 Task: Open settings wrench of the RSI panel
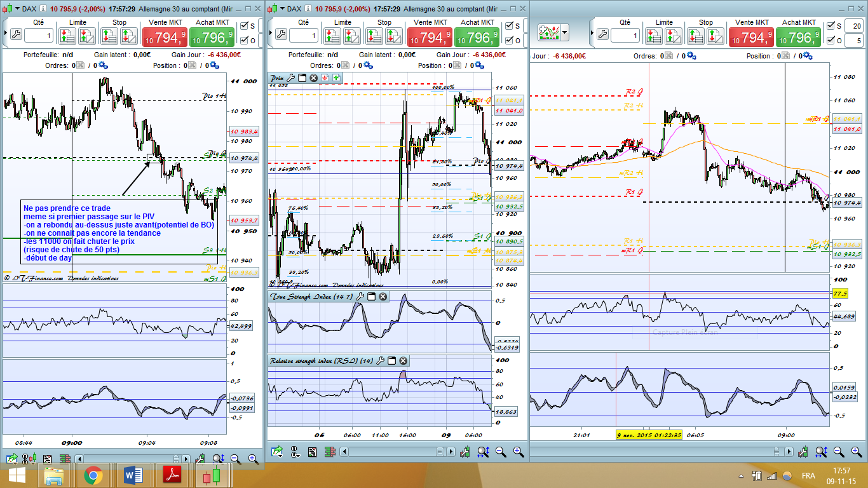pyautogui.click(x=381, y=361)
